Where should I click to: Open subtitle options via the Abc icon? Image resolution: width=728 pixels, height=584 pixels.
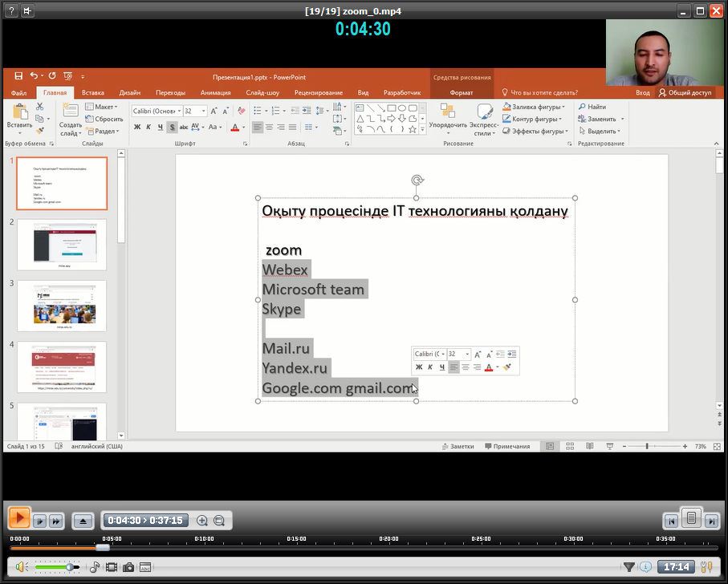click(145, 567)
